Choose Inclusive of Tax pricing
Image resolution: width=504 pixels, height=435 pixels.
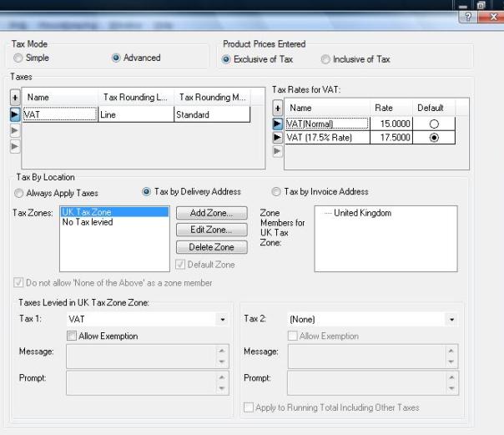click(326, 59)
